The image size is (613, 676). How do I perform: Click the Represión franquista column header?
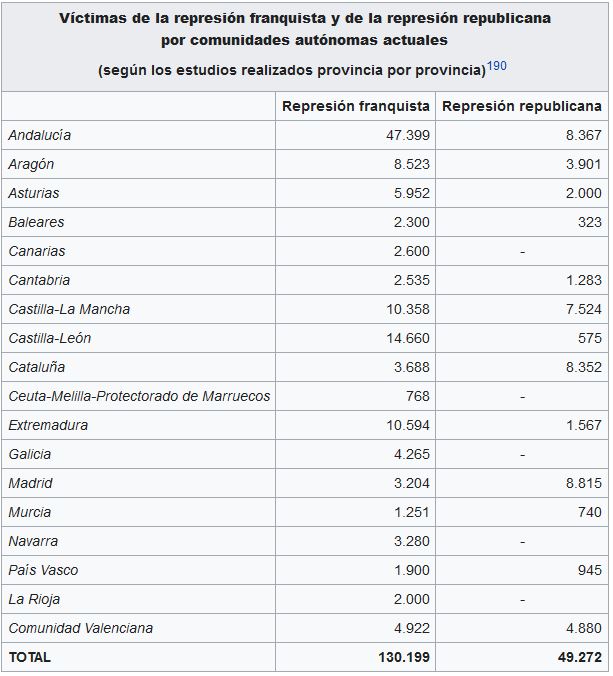coord(356,106)
